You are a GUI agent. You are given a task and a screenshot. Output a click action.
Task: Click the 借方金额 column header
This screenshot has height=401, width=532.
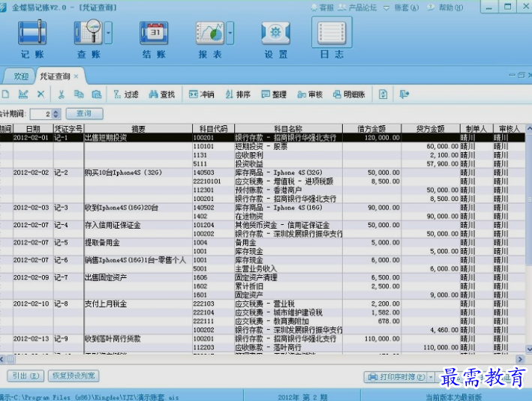pos(371,129)
